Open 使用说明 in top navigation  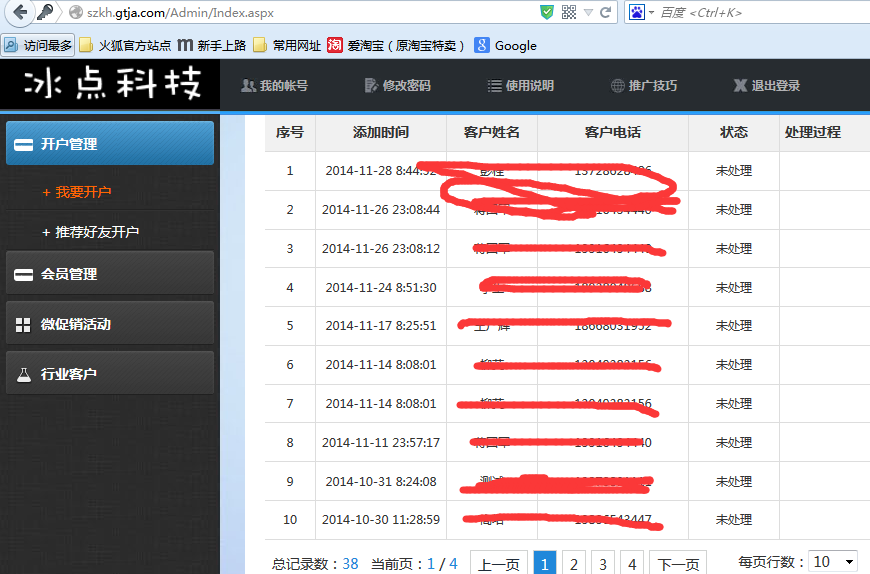tap(520, 85)
